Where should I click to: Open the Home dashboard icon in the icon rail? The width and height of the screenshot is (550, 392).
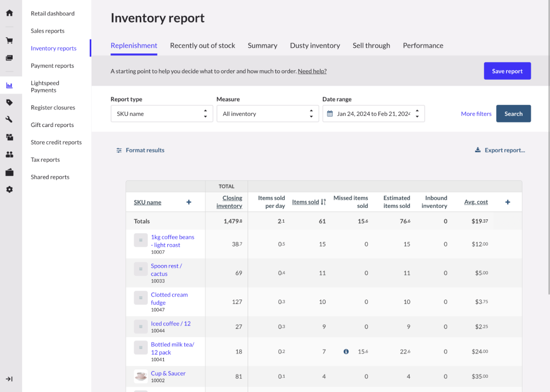click(9, 12)
